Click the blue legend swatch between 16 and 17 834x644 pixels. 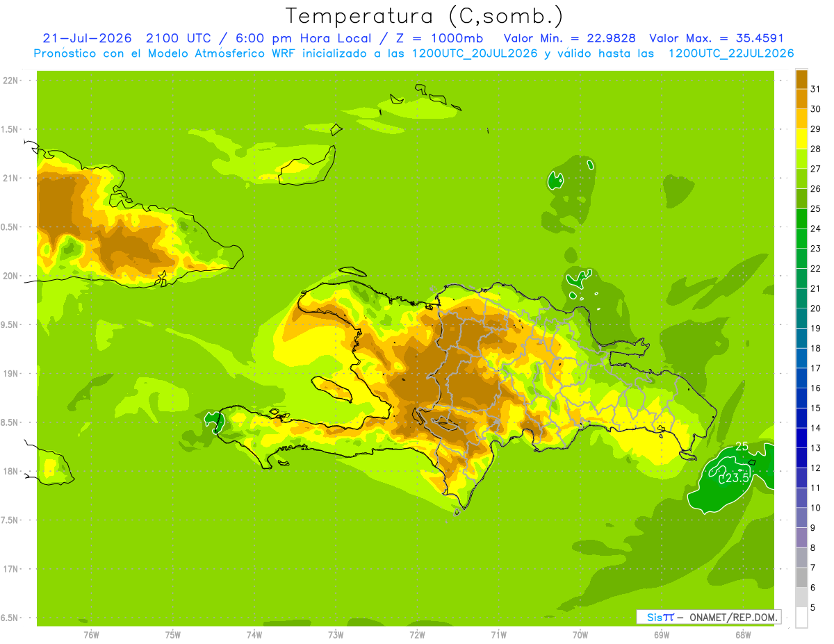(801, 378)
